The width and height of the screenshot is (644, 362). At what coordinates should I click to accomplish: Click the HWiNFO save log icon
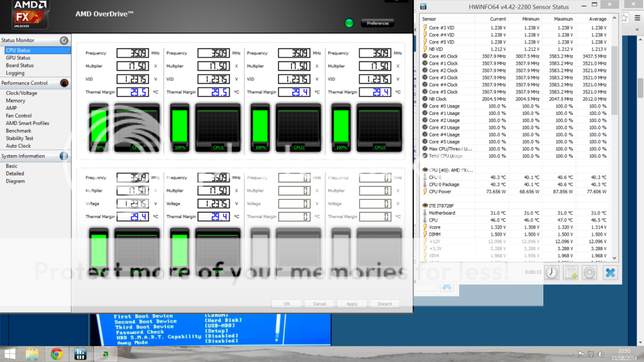(570, 273)
